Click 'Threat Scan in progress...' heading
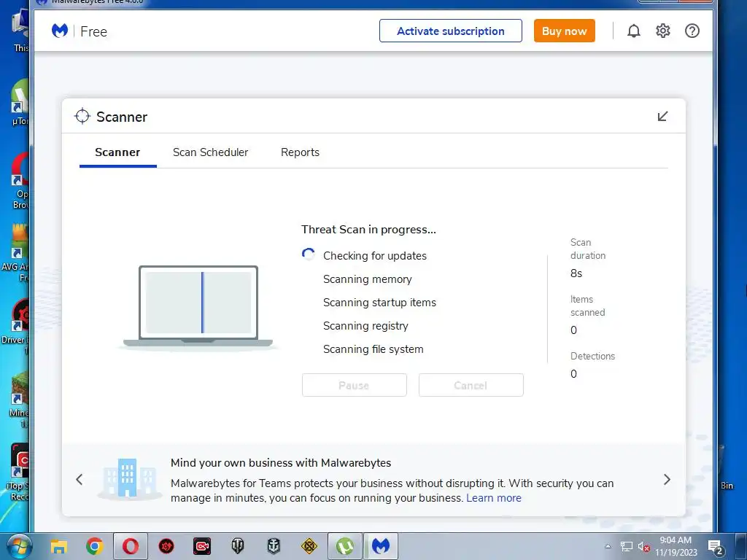 368,230
